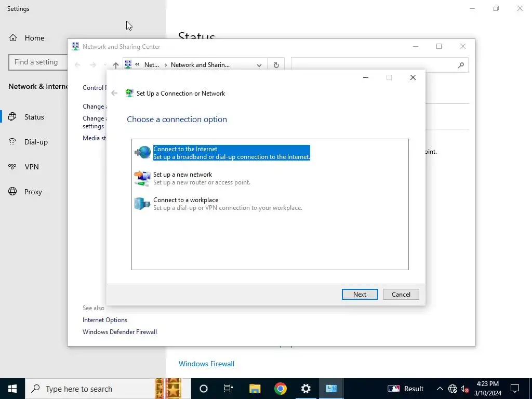Select "Connect to the Internet" option text
Screen dimensions: 532x399
click(231, 153)
